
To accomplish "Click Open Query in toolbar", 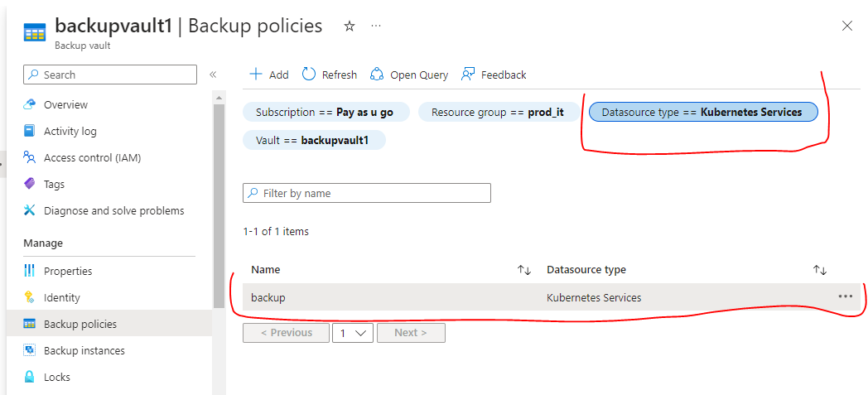I will coord(409,75).
